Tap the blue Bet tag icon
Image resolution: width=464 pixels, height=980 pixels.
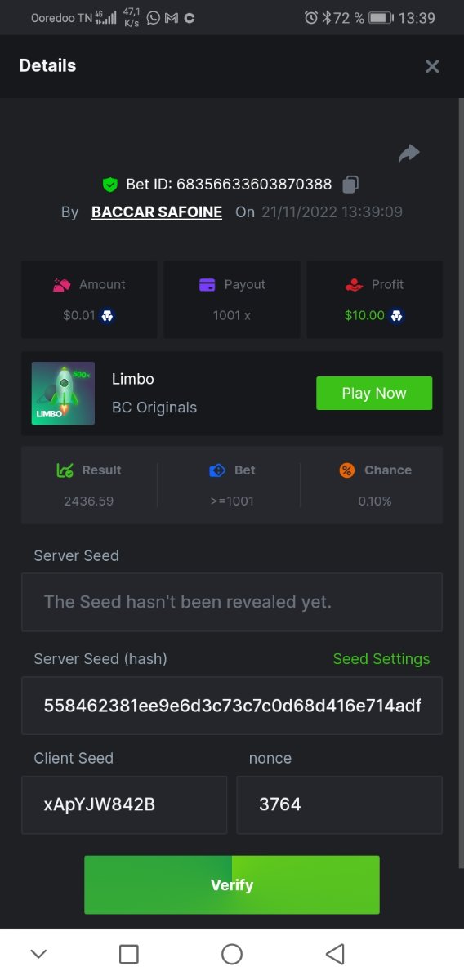(217, 470)
